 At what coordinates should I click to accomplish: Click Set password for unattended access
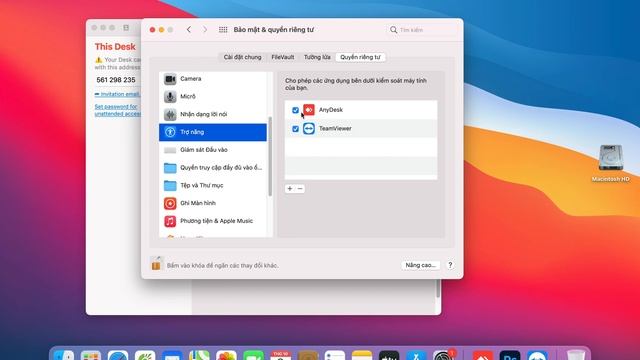click(x=118, y=110)
